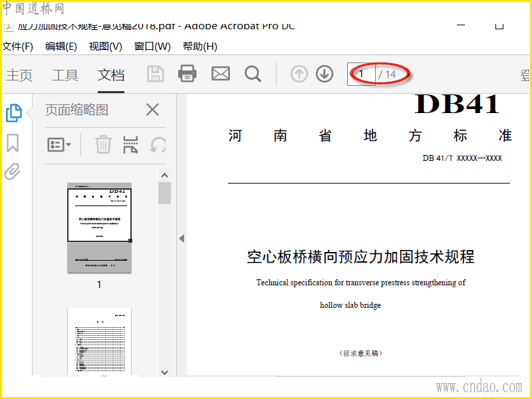Print the document with printer icon

pos(188,74)
